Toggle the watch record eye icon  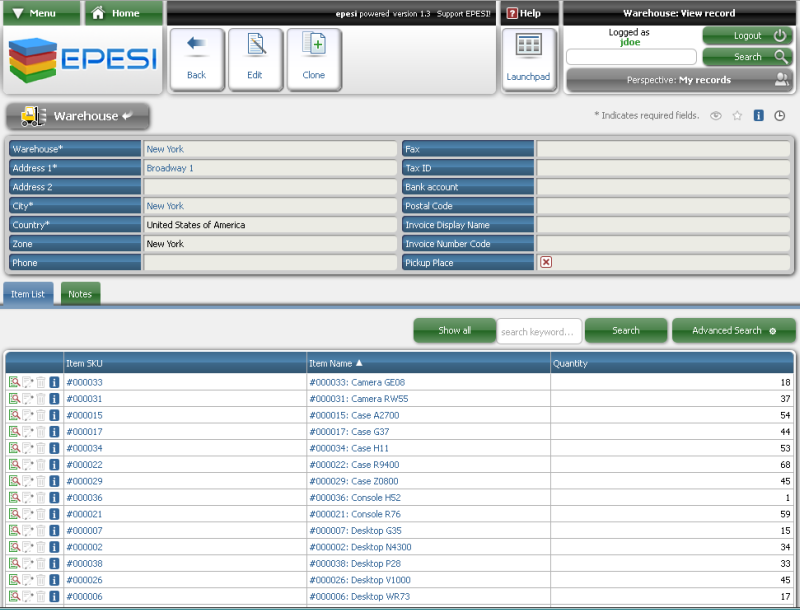click(x=716, y=116)
